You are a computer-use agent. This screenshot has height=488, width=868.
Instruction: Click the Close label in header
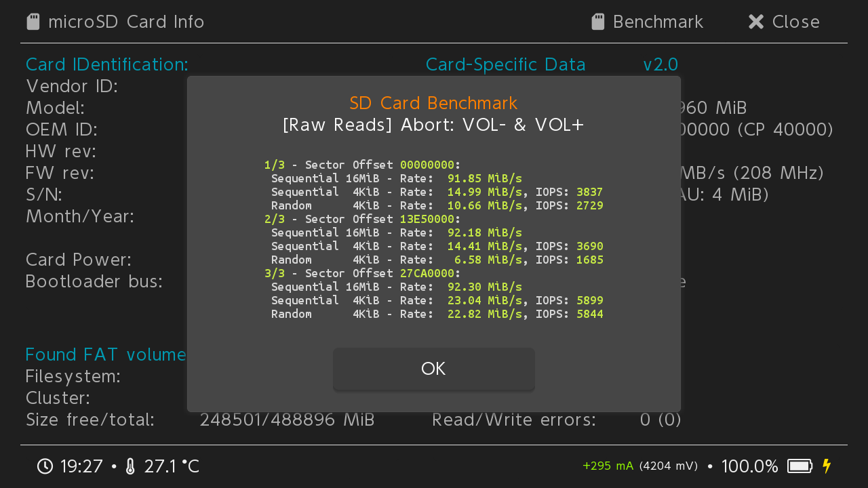(796, 22)
